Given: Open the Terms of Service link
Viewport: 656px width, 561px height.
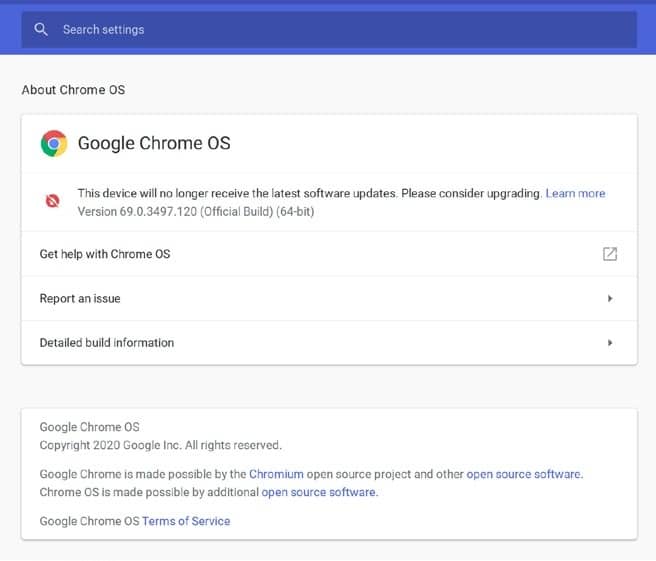Looking at the screenshot, I should [186, 521].
